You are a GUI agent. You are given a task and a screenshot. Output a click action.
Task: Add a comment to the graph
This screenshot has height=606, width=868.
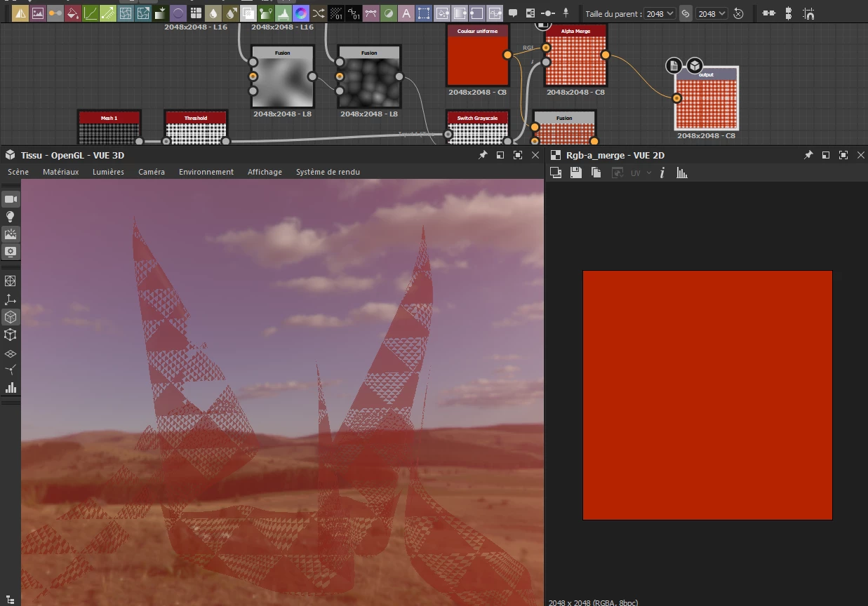(x=513, y=13)
